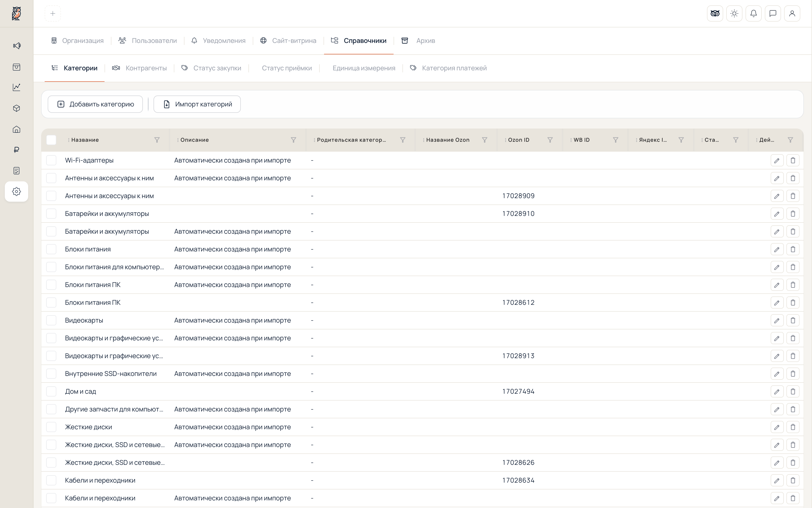
Task: Click the Добавить категорию button
Action: (95, 104)
